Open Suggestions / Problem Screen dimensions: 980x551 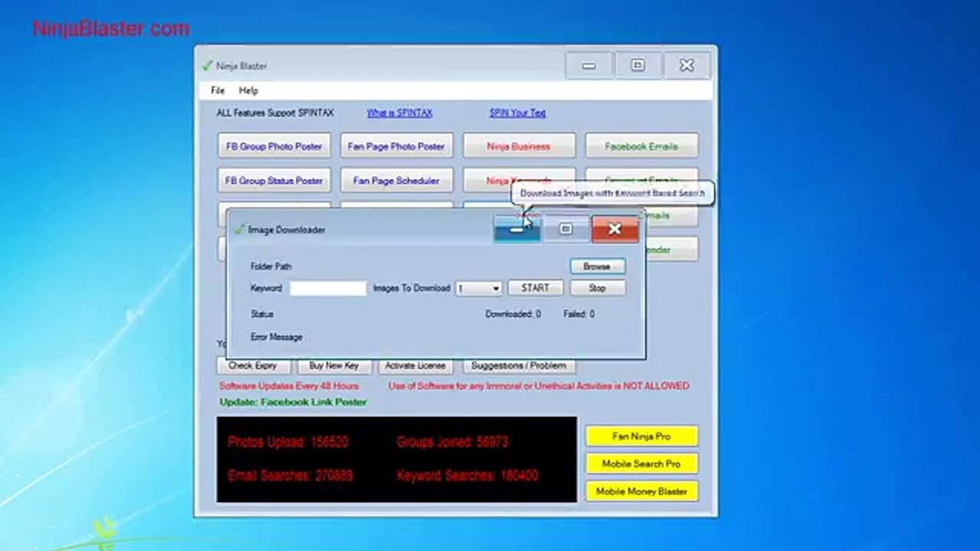[x=519, y=366]
